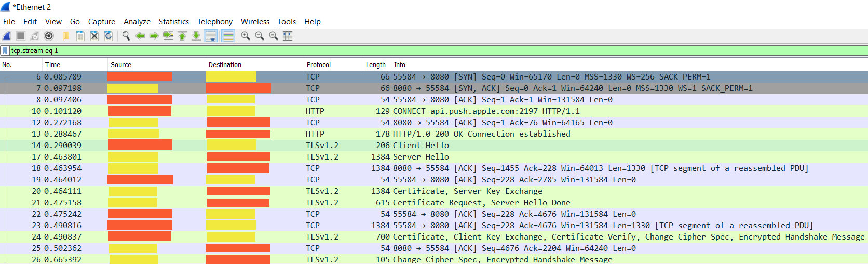868x264 pixels.
Task: Click packet 22 ACK info text
Action: 514,214
